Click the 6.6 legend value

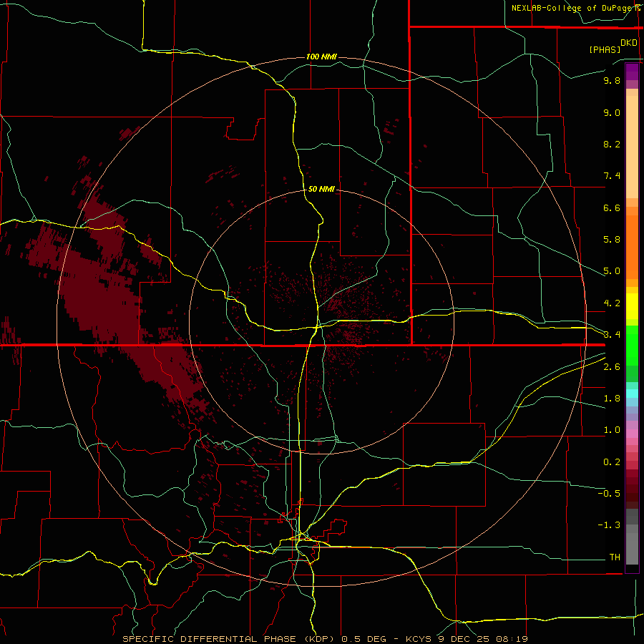pyautogui.click(x=612, y=208)
